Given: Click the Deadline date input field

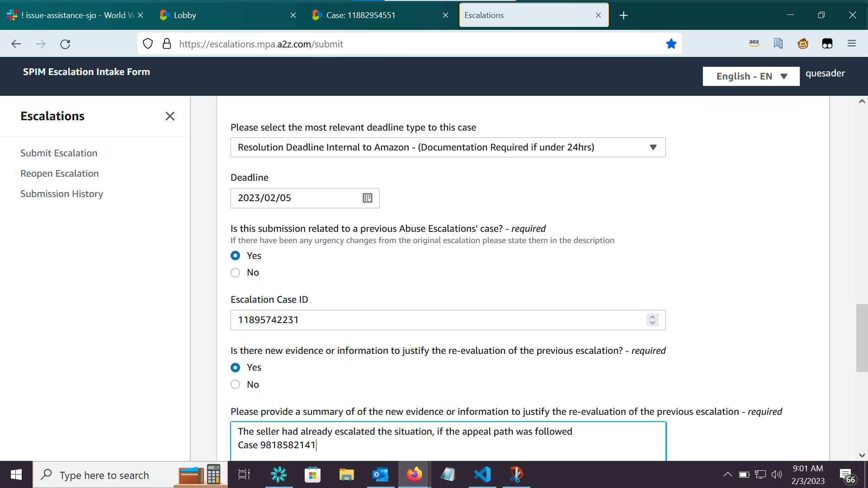Looking at the screenshot, I should [294, 198].
